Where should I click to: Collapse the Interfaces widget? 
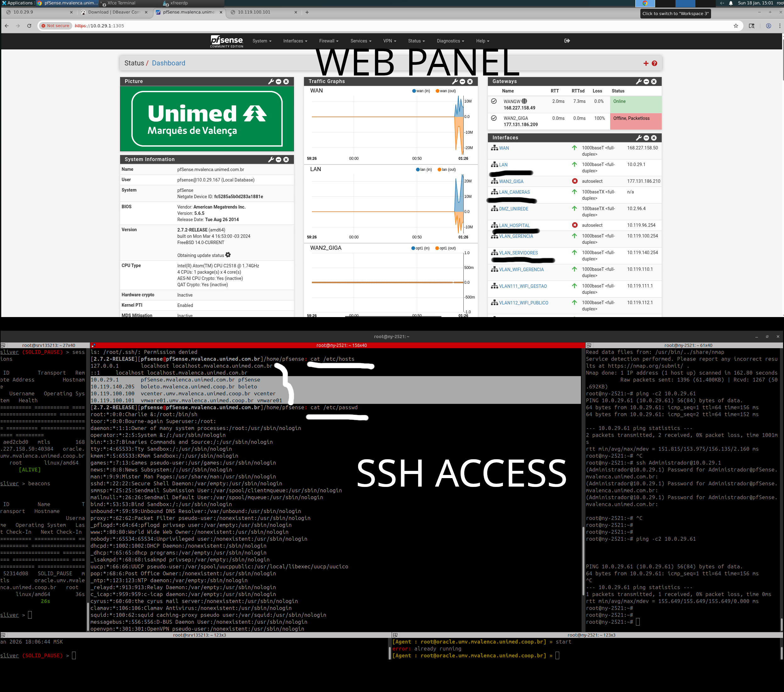646,138
